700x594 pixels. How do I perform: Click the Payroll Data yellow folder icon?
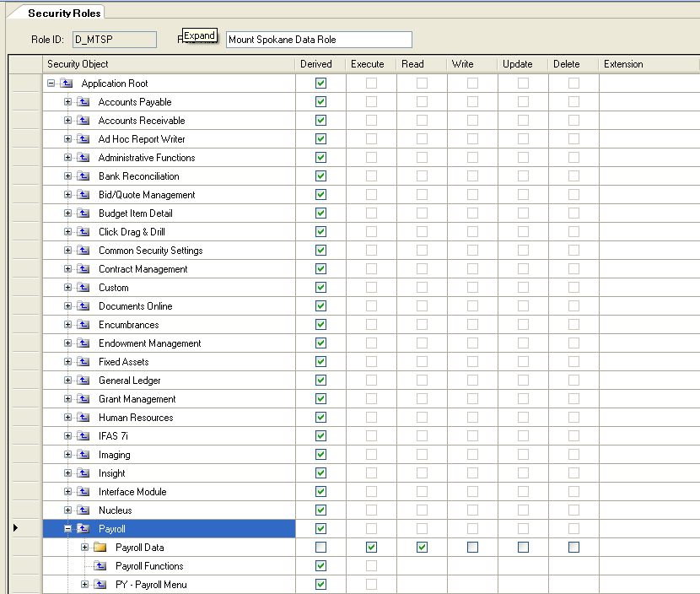(100, 547)
